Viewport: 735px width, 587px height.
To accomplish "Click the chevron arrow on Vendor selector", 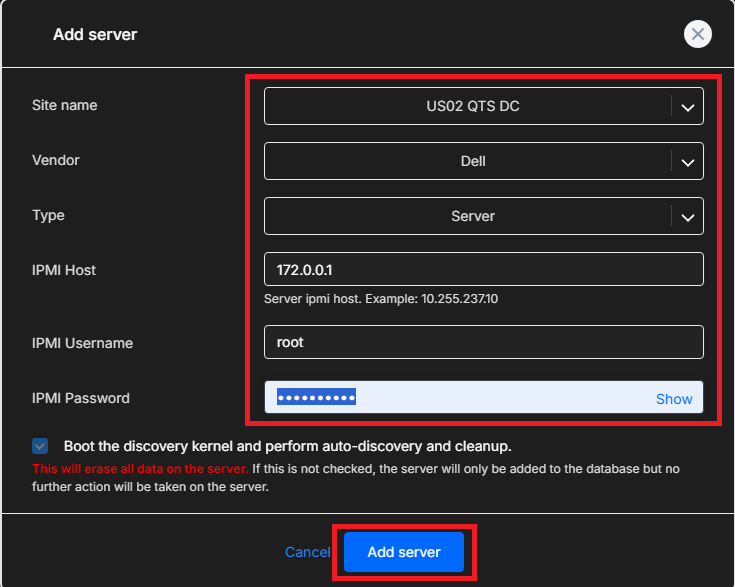I will (687, 161).
